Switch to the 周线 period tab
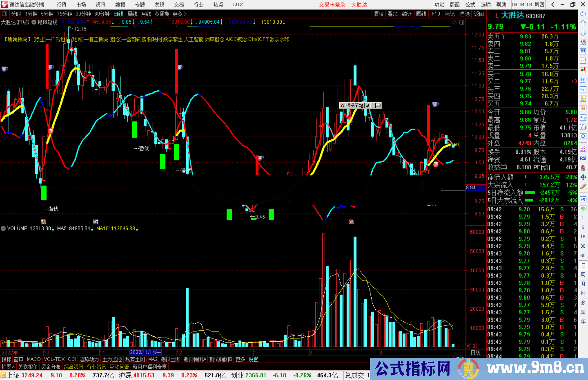 point(132,14)
